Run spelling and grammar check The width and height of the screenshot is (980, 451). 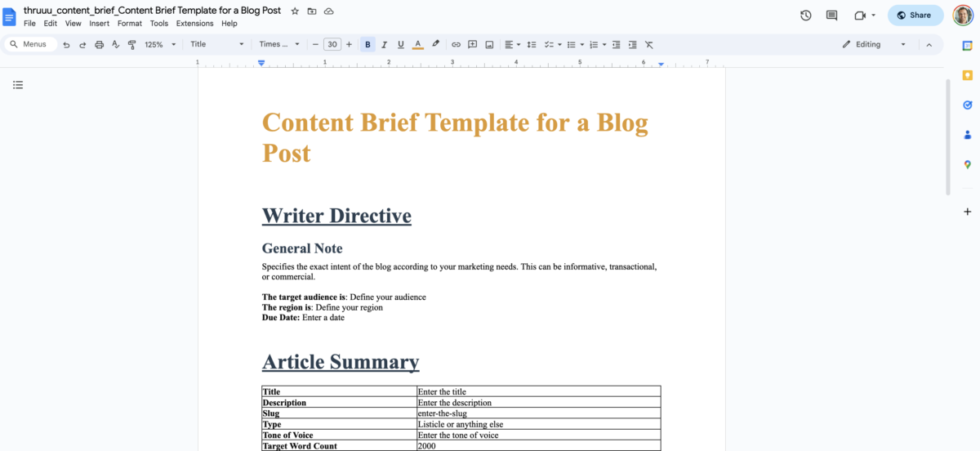click(x=115, y=44)
